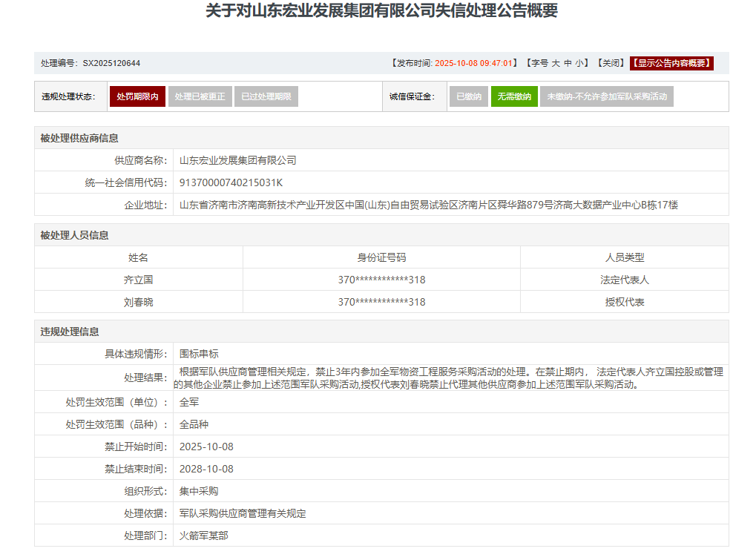This screenshot has width=756, height=560.
Task: Click the 显示公告内容概要 button
Action: (671, 63)
